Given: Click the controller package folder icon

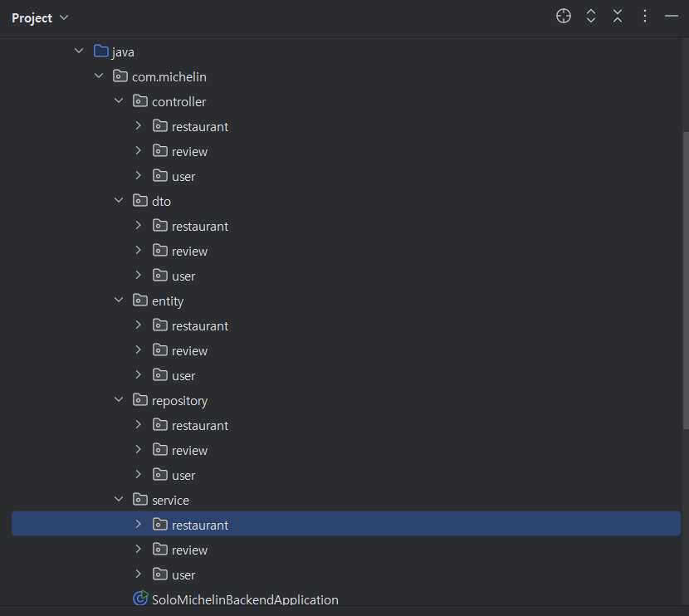Looking at the screenshot, I should [x=139, y=101].
